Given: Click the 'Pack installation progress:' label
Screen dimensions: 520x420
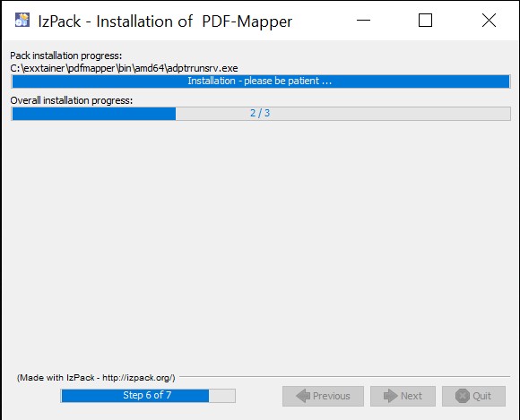Looking at the screenshot, I should point(66,56).
